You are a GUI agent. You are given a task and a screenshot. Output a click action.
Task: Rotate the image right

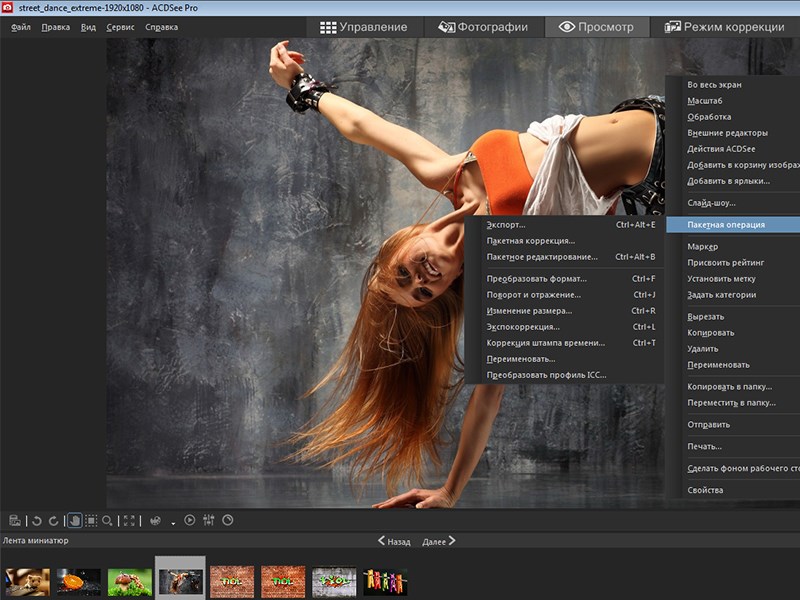53,520
